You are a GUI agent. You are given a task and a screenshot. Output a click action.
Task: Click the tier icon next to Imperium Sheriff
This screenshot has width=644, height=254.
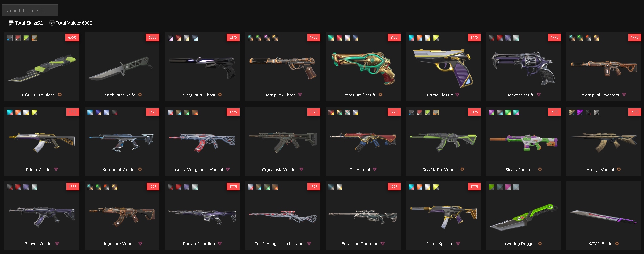380,95
